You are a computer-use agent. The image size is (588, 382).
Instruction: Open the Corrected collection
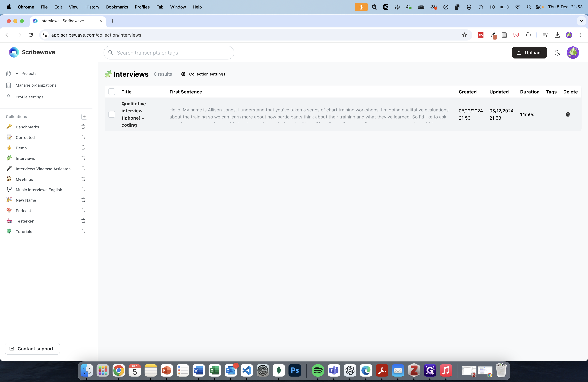click(x=25, y=137)
